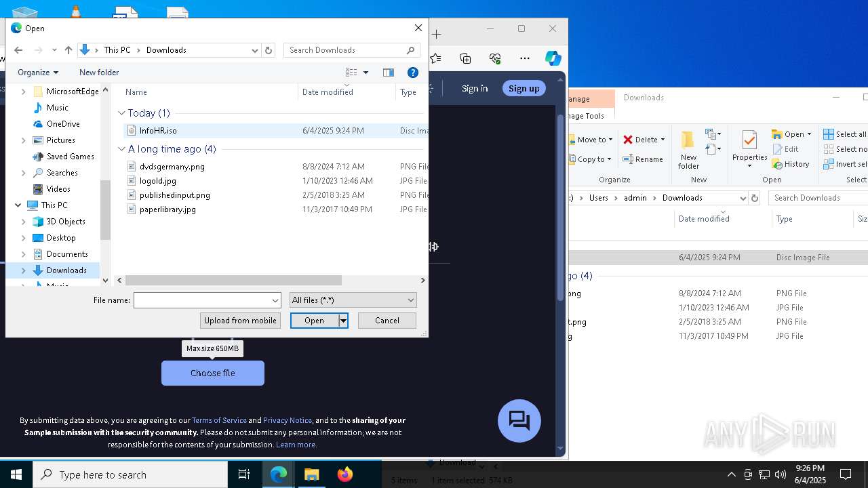Select paperlibrary.jpg file
This screenshot has height=488, width=868.
(x=167, y=209)
